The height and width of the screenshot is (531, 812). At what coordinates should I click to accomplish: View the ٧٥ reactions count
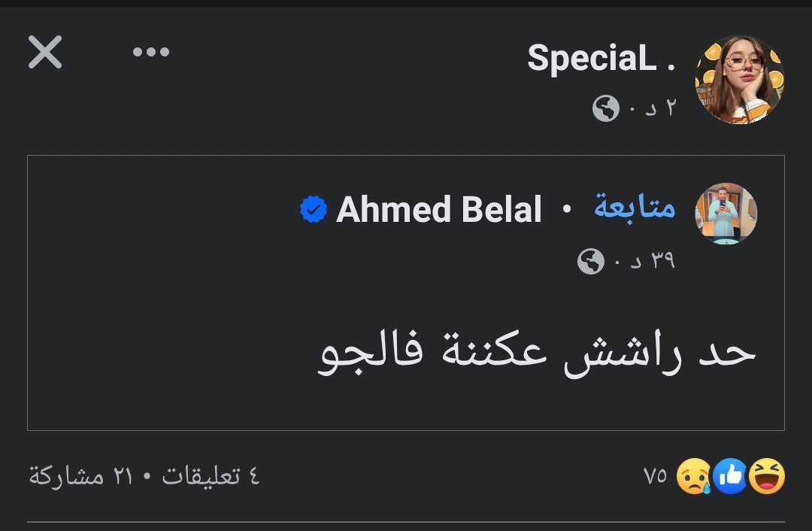tap(655, 475)
